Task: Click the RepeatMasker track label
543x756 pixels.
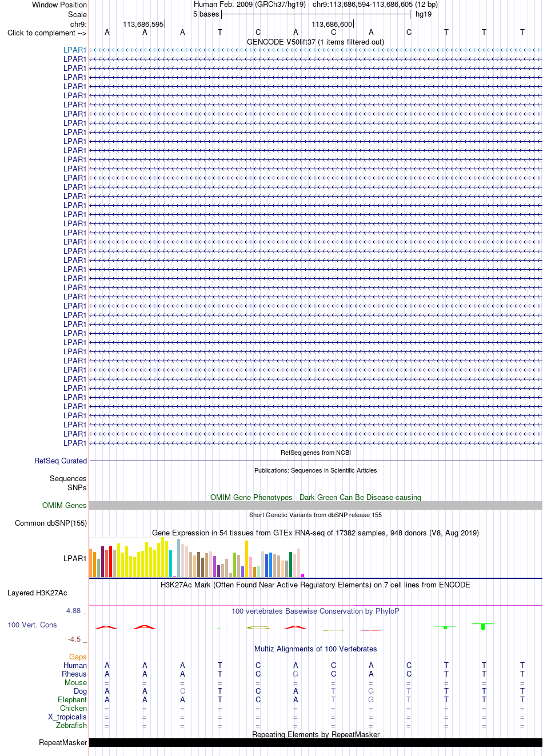Action: coord(63,742)
